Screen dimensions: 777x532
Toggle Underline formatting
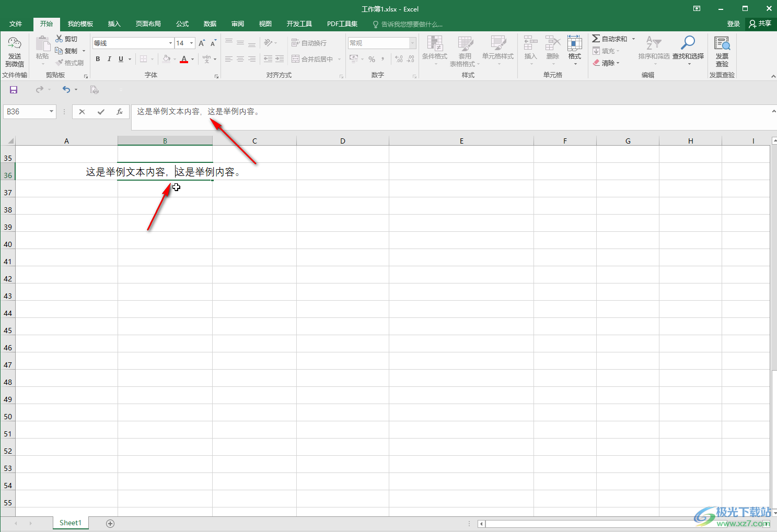(121, 59)
